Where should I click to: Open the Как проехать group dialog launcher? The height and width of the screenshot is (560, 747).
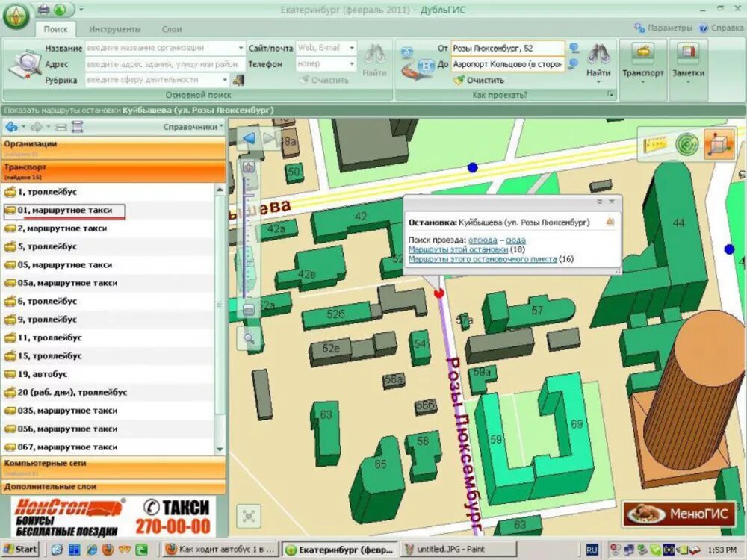click(x=610, y=95)
